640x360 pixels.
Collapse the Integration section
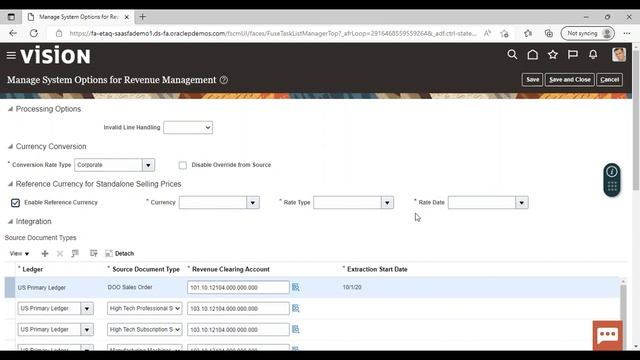click(10, 222)
